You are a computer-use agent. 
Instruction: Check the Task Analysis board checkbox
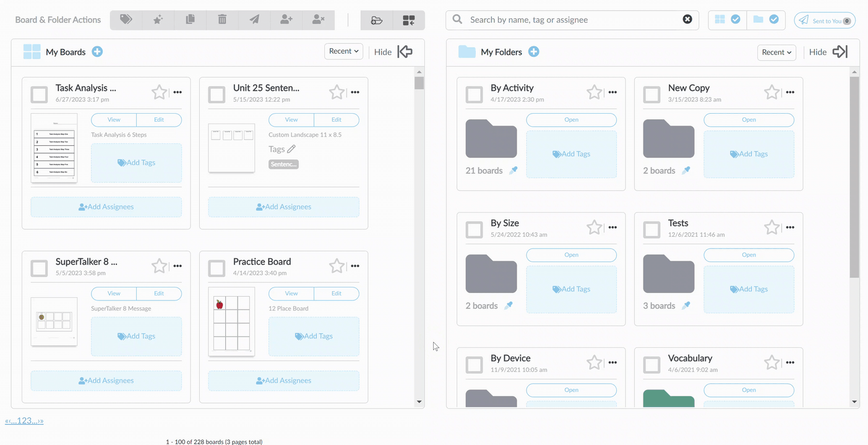tap(40, 95)
